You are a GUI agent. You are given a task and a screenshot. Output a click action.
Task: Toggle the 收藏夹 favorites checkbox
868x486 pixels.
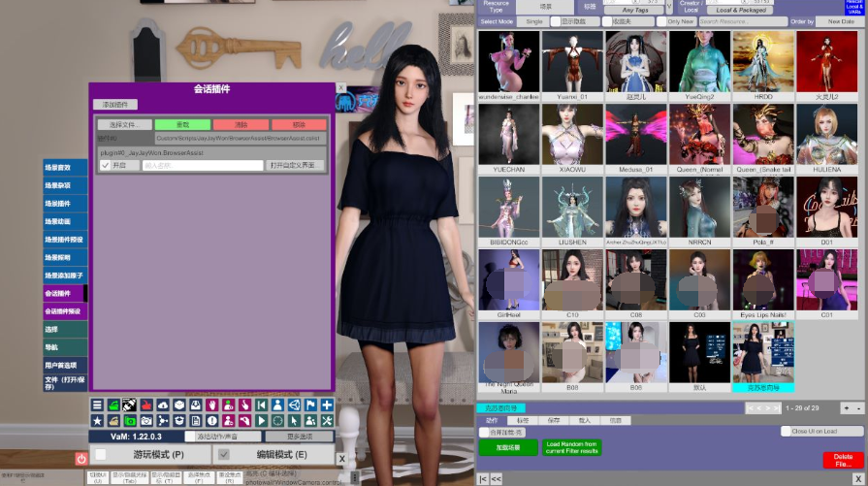click(607, 21)
